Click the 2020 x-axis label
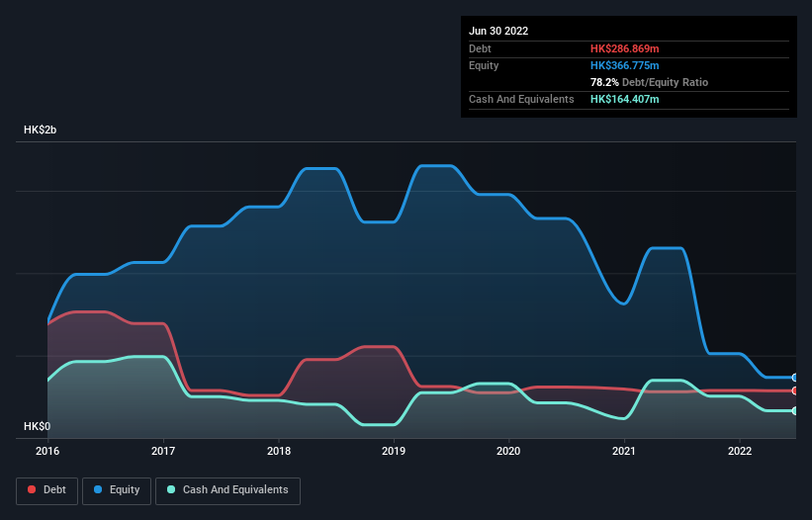Viewport: 812px width, 520px height. pyautogui.click(x=508, y=451)
